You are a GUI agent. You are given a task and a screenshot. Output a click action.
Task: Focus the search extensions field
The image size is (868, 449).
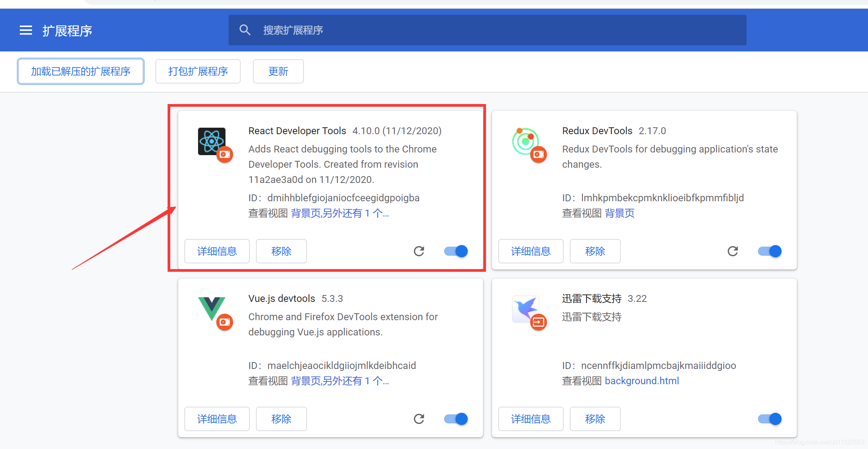(487, 30)
